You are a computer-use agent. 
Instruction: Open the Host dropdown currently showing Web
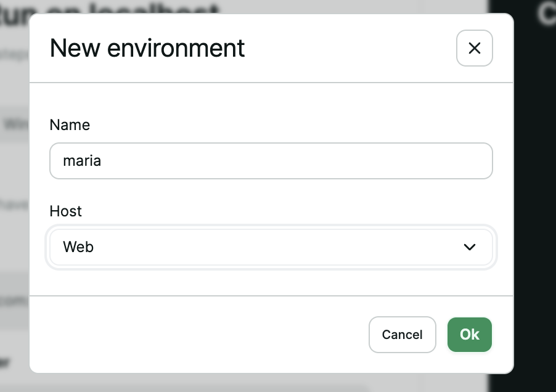point(271,247)
